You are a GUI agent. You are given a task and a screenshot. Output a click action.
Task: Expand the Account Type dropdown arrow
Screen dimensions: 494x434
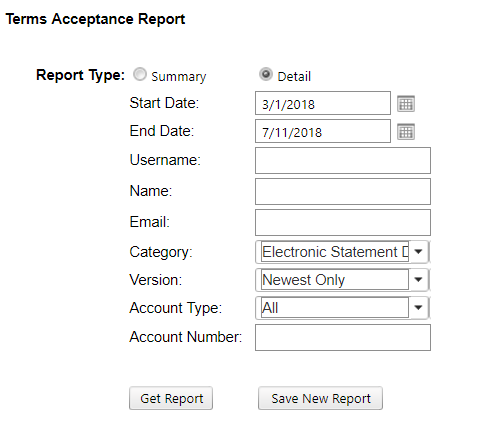(418, 308)
